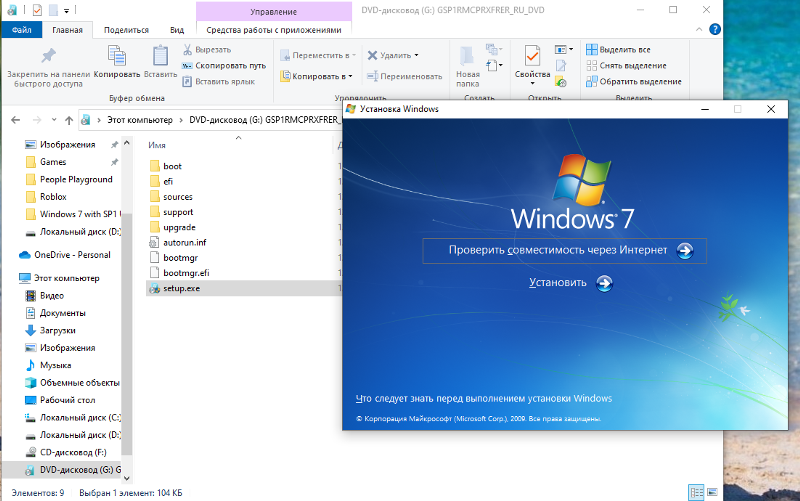Click Снять выделение
800x501 pixels.
[x=627, y=65]
